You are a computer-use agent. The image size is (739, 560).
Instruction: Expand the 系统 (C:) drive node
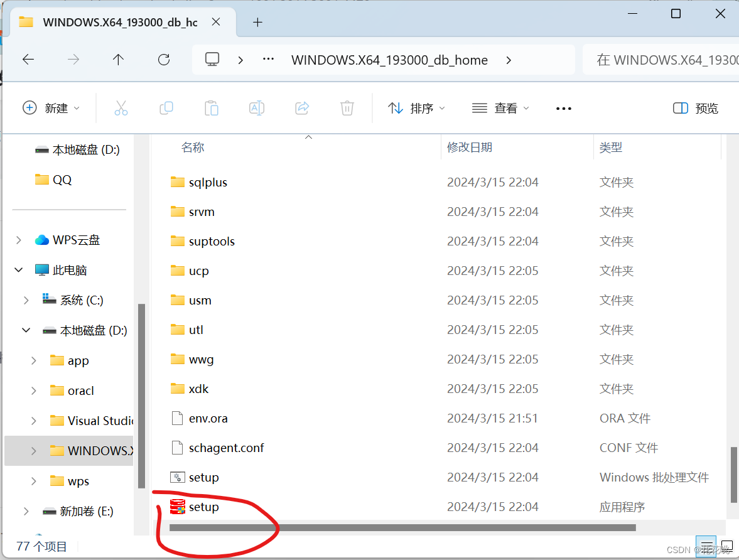(26, 300)
